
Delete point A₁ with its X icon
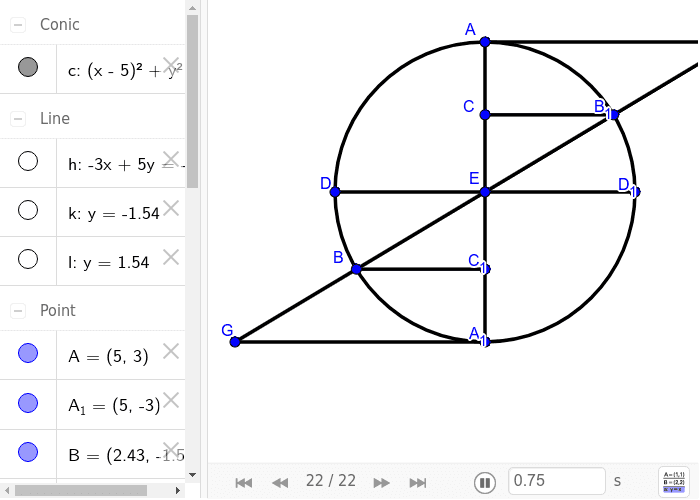tap(171, 400)
